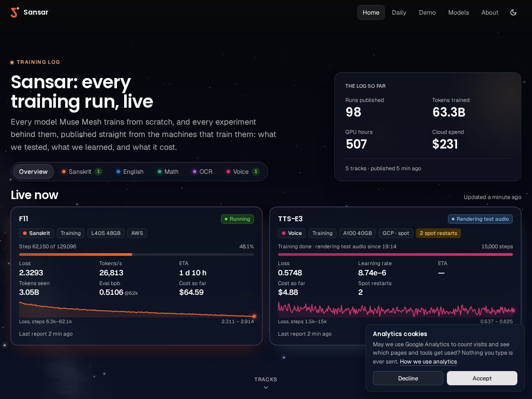Open the Demo page
Viewport: 532px width, 399px height.
[x=427, y=12]
